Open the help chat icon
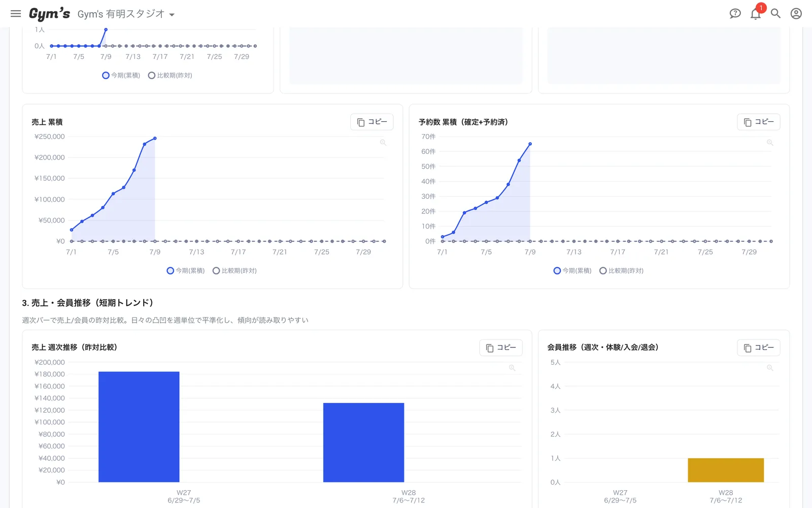 [x=735, y=14]
